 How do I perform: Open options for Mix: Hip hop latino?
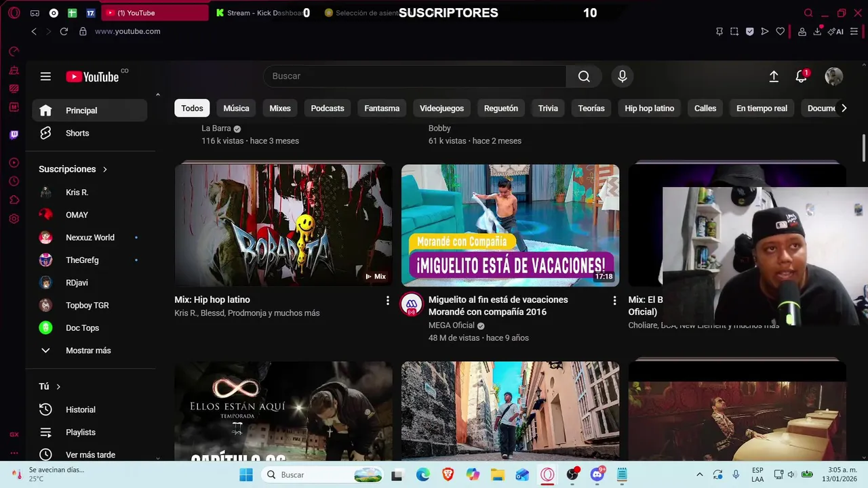(x=388, y=300)
